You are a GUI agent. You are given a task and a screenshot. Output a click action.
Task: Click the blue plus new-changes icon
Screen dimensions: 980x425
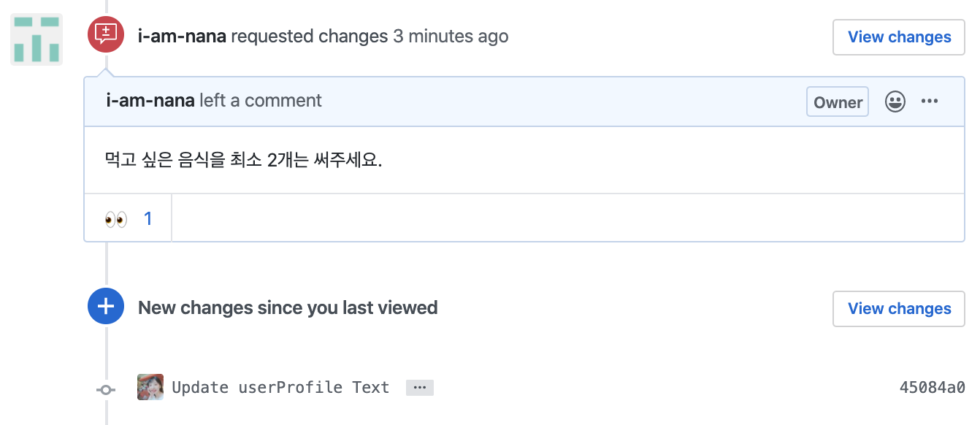pyautogui.click(x=106, y=306)
